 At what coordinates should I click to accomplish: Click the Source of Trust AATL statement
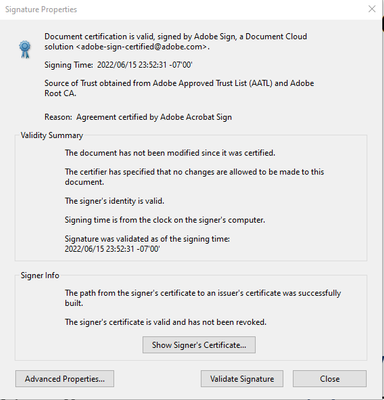click(x=179, y=88)
